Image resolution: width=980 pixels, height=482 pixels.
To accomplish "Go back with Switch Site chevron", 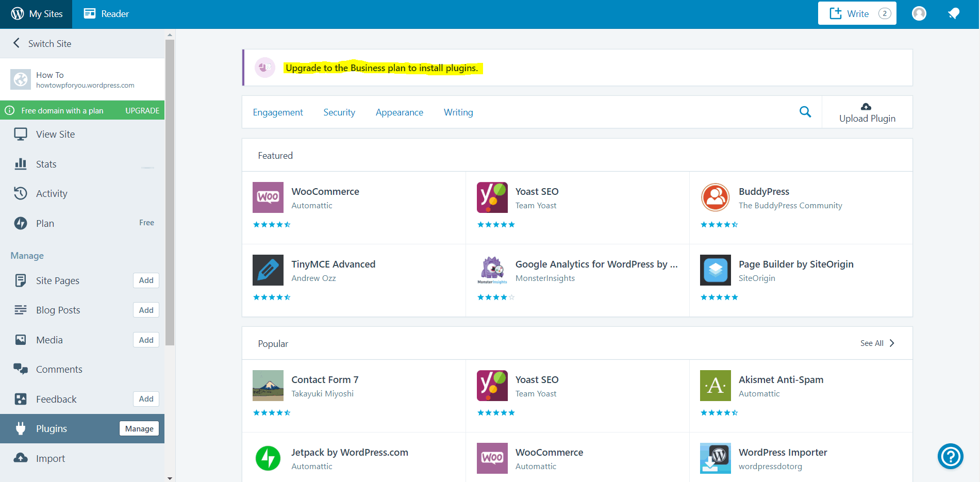I will pyautogui.click(x=16, y=43).
